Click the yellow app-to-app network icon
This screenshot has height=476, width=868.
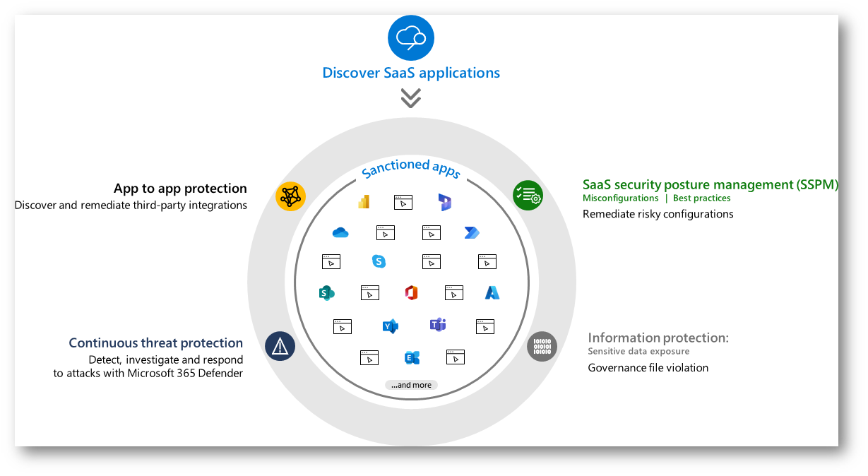290,196
